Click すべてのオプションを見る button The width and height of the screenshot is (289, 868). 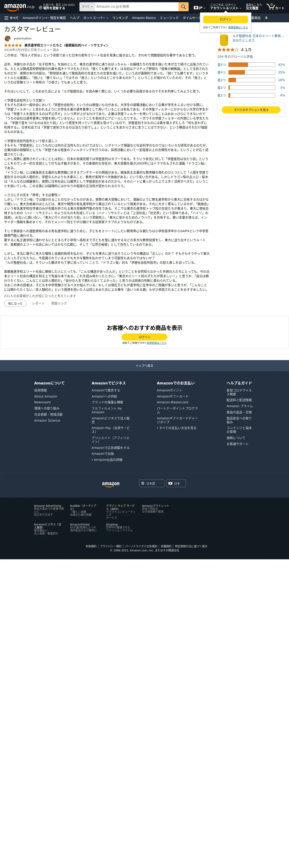(251, 110)
